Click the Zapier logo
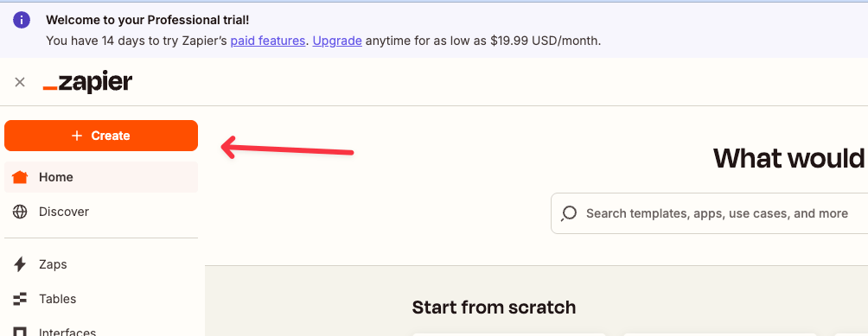Viewport: 868px width, 336px height. pyautogui.click(x=87, y=83)
